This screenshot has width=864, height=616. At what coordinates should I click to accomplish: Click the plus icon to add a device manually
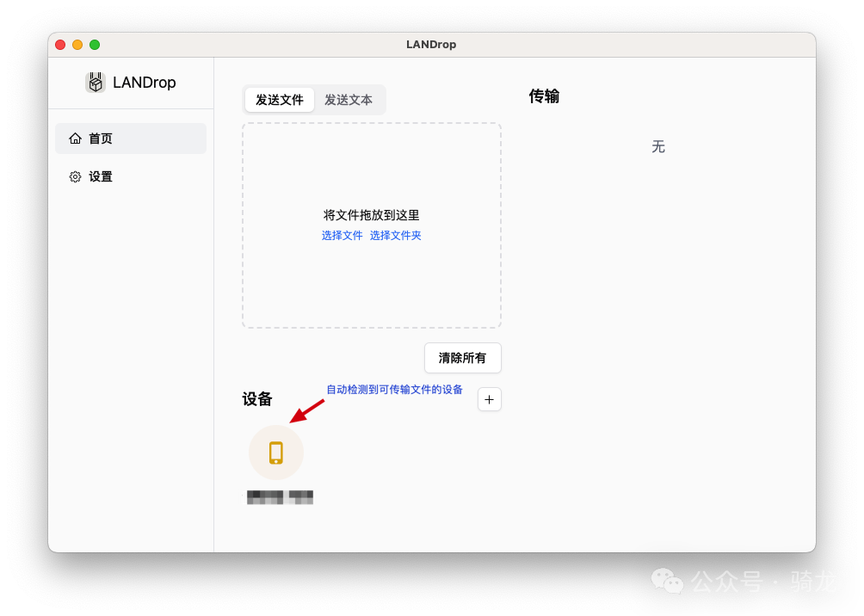(x=489, y=399)
